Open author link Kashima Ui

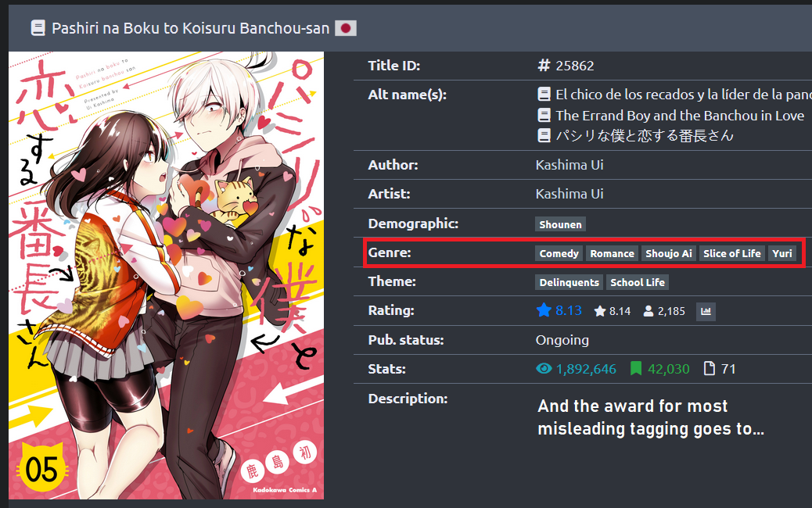pos(569,165)
